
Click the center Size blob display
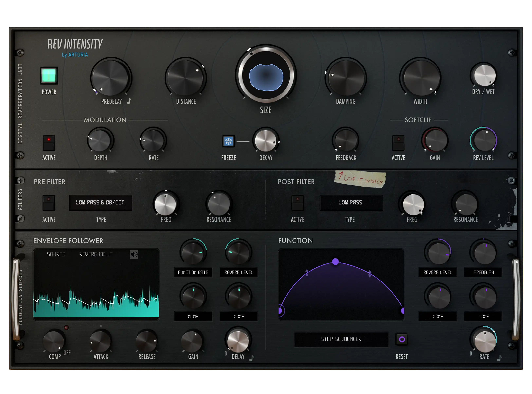click(266, 77)
